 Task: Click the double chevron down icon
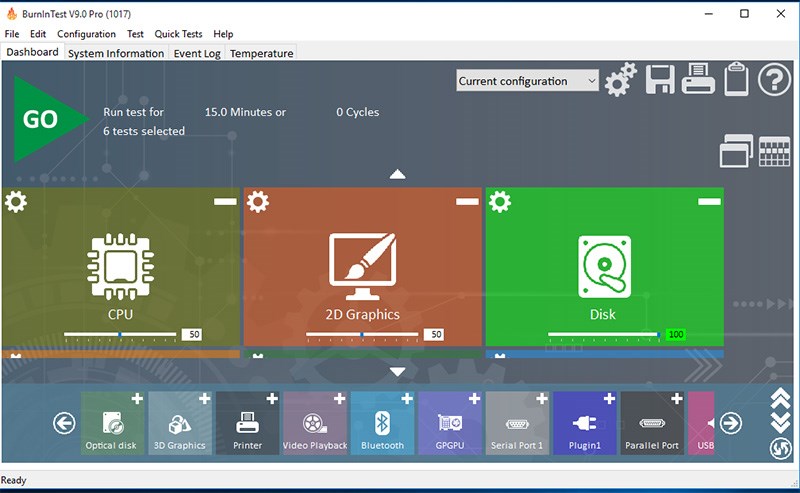781,423
